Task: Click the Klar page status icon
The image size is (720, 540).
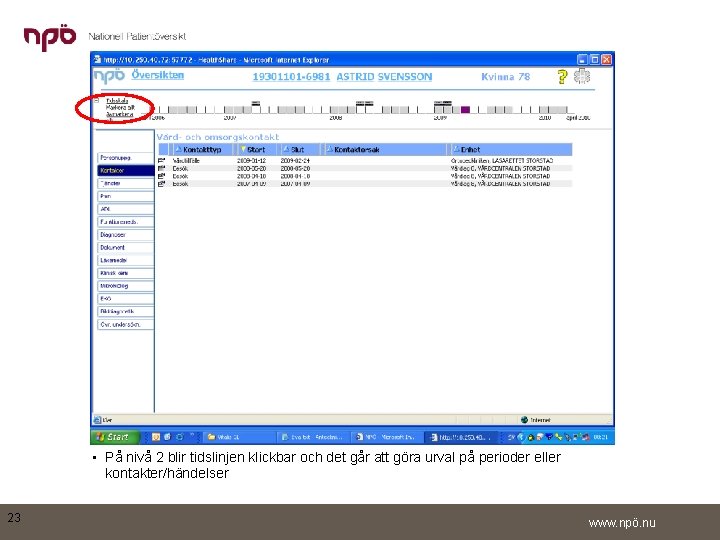Action: pyautogui.click(x=97, y=420)
